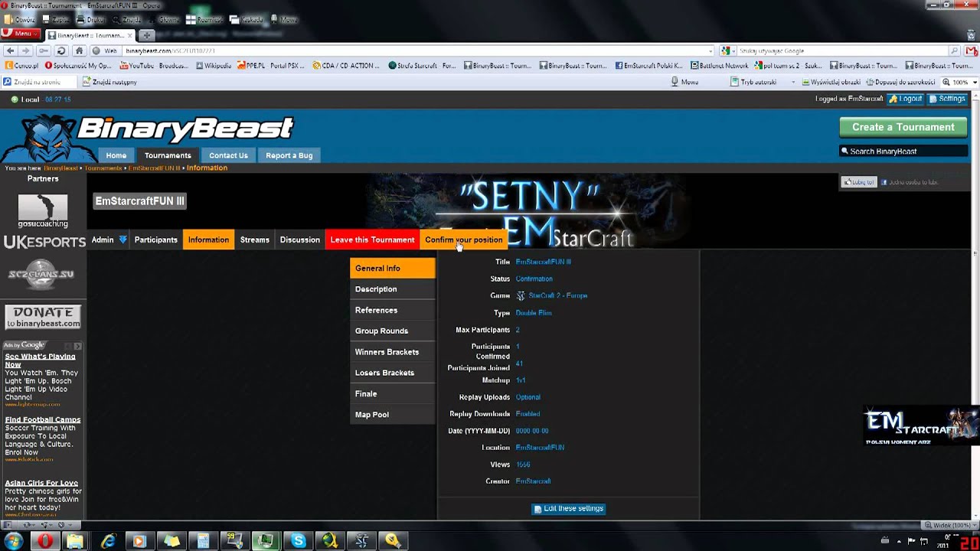Go to the Home nav tab

coord(116,155)
